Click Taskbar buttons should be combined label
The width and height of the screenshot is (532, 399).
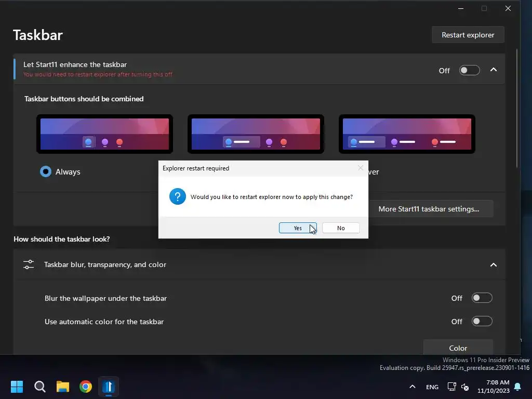(x=84, y=99)
